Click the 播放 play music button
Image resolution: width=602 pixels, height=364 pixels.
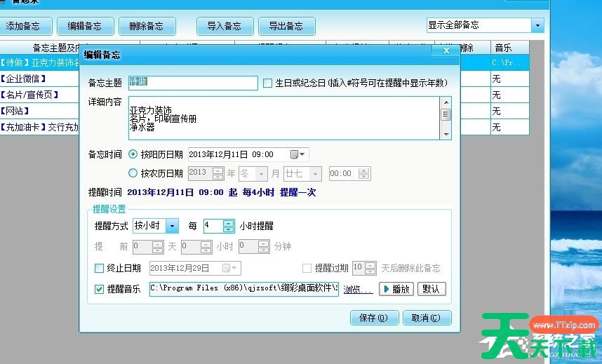pos(396,289)
